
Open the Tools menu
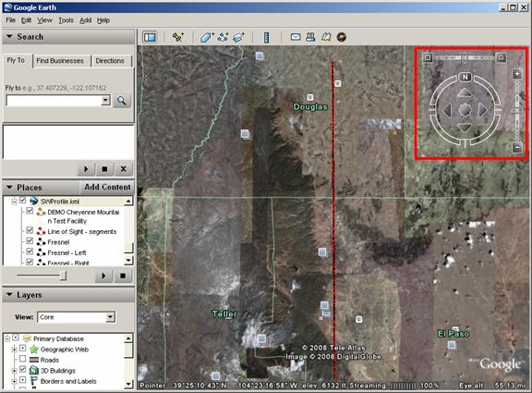(x=66, y=20)
